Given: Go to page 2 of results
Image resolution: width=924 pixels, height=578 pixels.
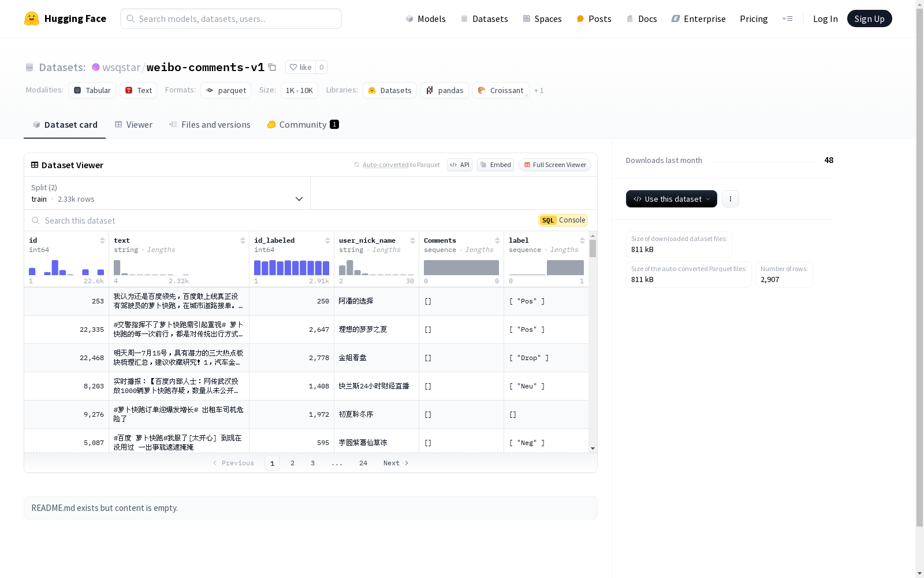Looking at the screenshot, I should [x=293, y=463].
